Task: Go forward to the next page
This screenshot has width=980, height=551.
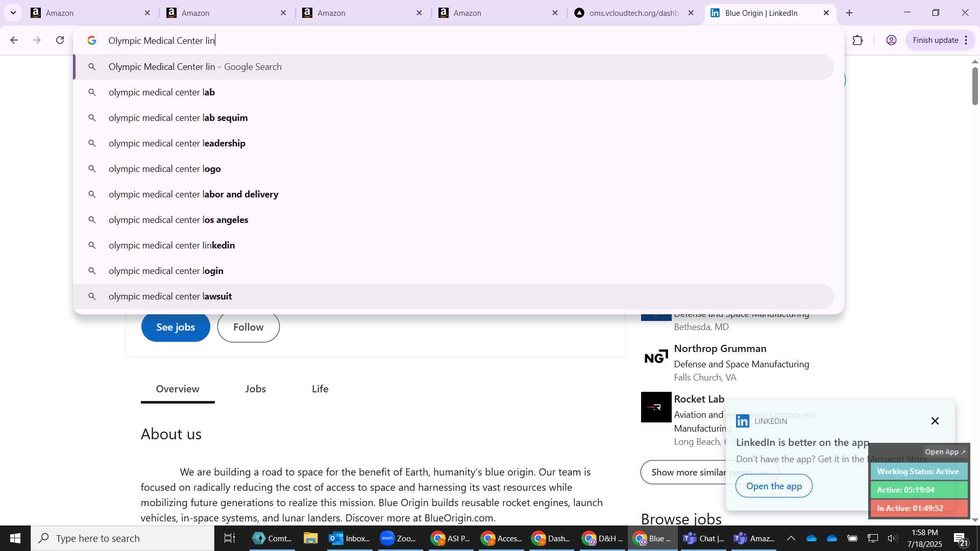Action: (37, 40)
